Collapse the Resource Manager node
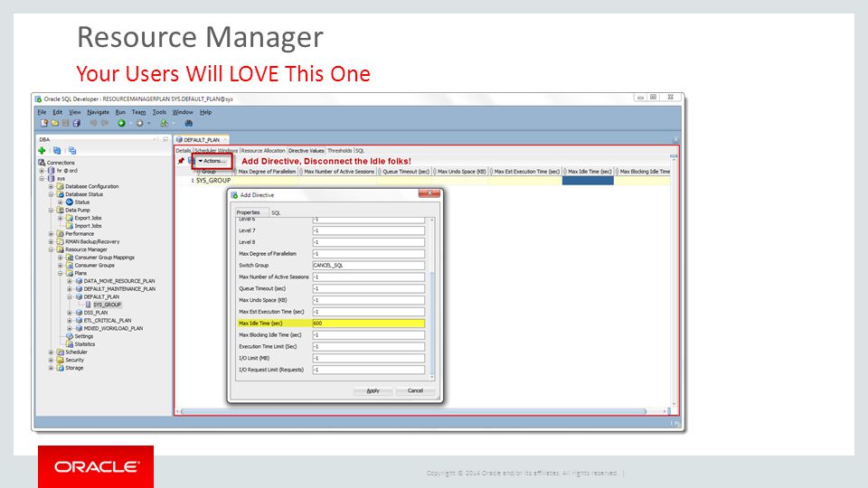 click(x=51, y=249)
